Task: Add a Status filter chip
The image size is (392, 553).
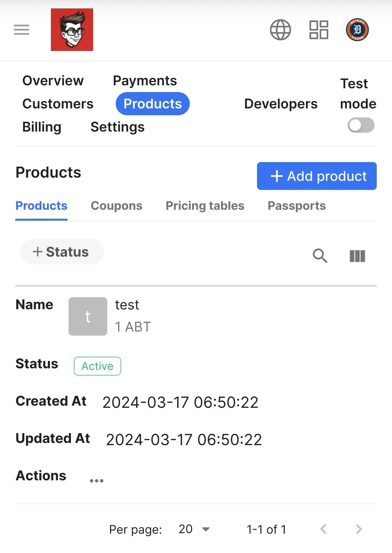Action: coord(62,252)
